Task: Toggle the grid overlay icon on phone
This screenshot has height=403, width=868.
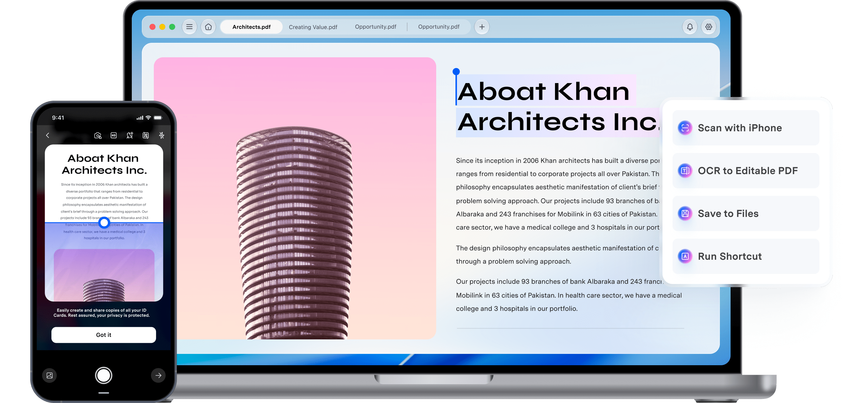Action: [x=146, y=135]
